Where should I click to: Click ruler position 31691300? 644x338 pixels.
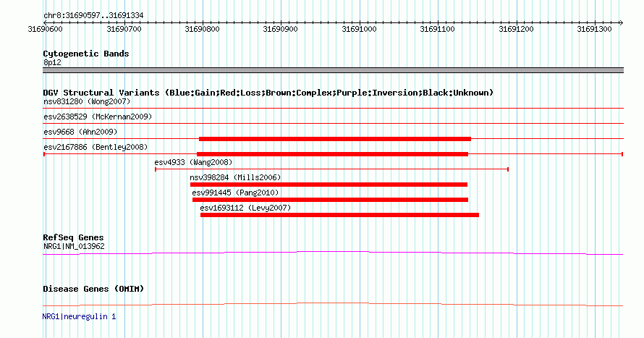click(x=594, y=29)
